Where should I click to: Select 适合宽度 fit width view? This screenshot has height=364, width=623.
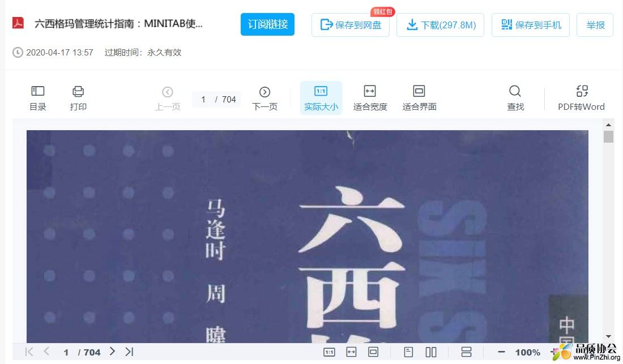point(370,99)
